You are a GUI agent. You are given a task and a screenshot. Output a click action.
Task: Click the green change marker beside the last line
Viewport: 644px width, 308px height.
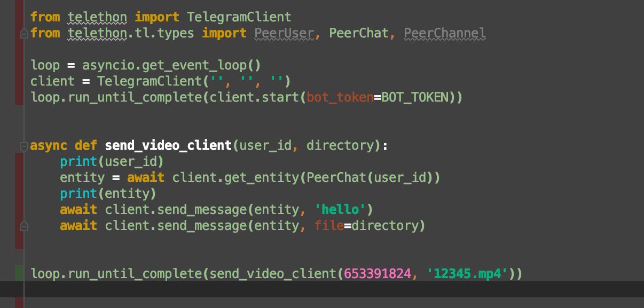[19, 273]
